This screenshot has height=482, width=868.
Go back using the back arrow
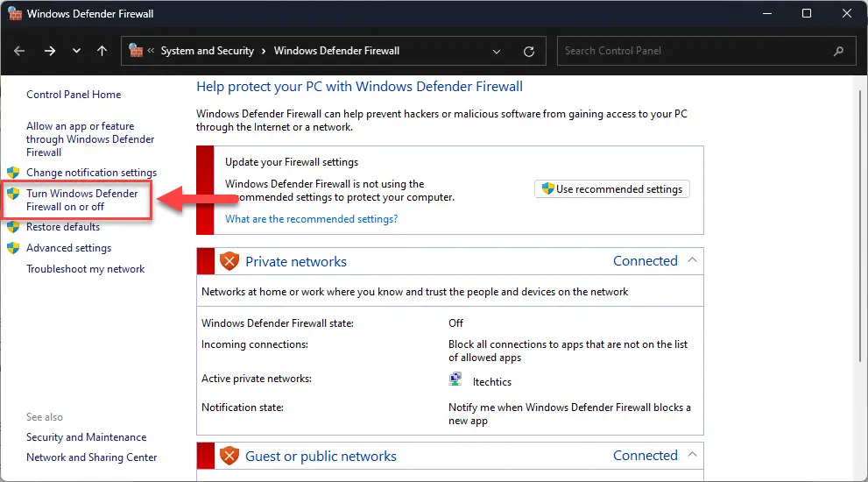pyautogui.click(x=19, y=51)
